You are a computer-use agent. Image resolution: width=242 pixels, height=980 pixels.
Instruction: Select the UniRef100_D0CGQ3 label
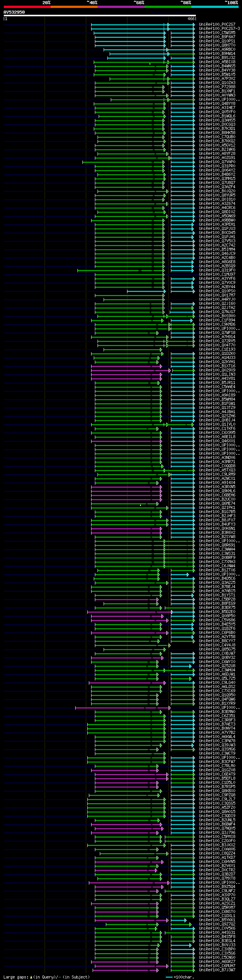point(217,125)
